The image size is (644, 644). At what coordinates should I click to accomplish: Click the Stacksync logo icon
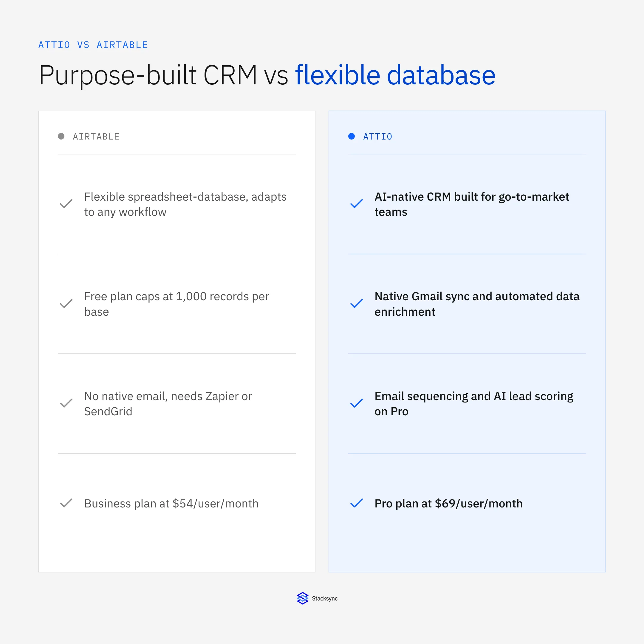pos(302,598)
